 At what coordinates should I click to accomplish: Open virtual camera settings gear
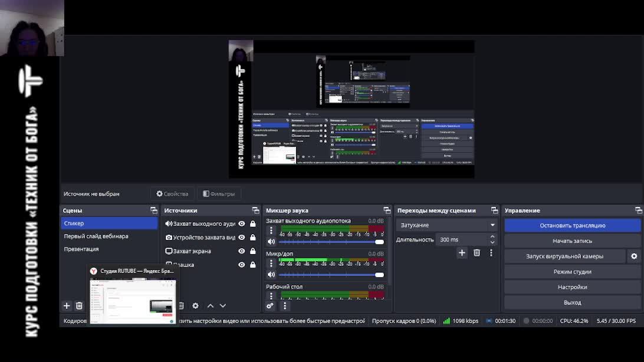pyautogui.click(x=634, y=256)
